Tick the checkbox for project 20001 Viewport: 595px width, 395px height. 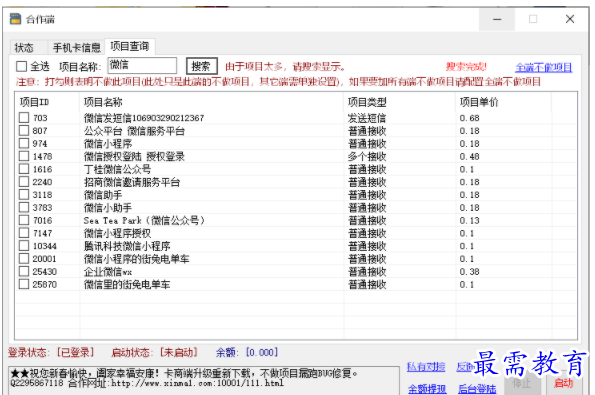click(x=24, y=259)
